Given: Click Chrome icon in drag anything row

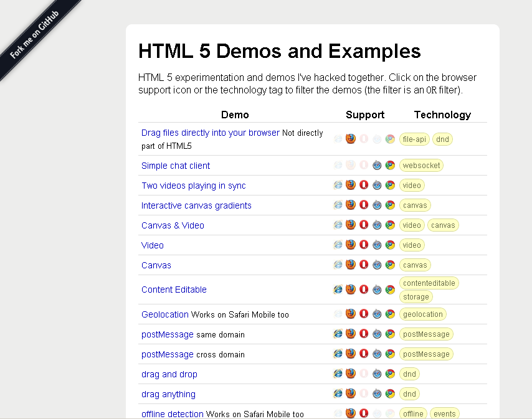Looking at the screenshot, I should [x=390, y=393].
